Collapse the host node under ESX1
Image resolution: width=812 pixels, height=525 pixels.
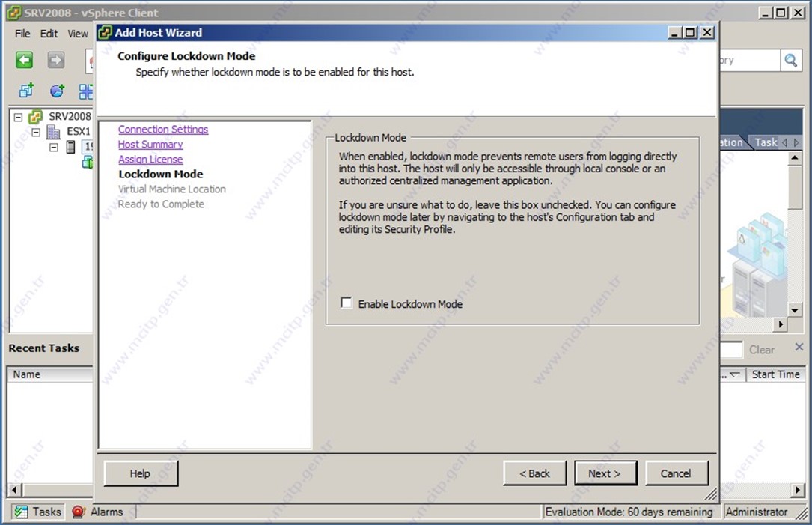[x=54, y=148]
